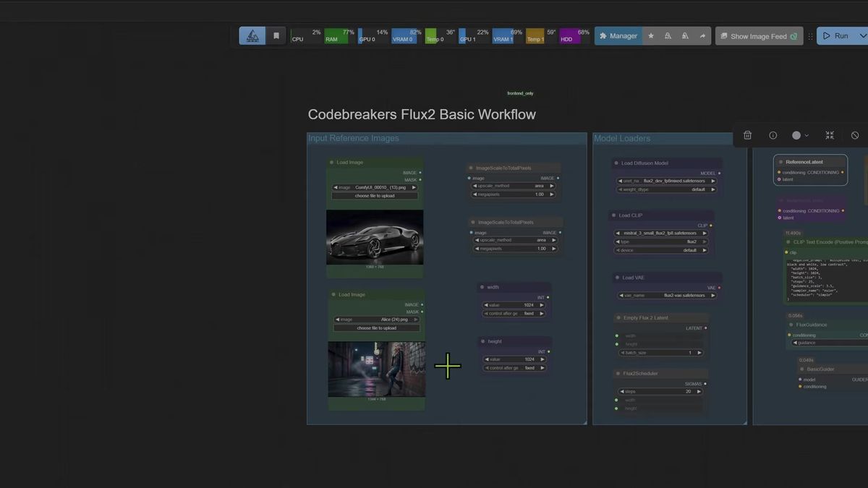Screen dimensions: 868x488
Task: Collapse Flux2Scheduler node dot
Action: [x=618, y=374]
